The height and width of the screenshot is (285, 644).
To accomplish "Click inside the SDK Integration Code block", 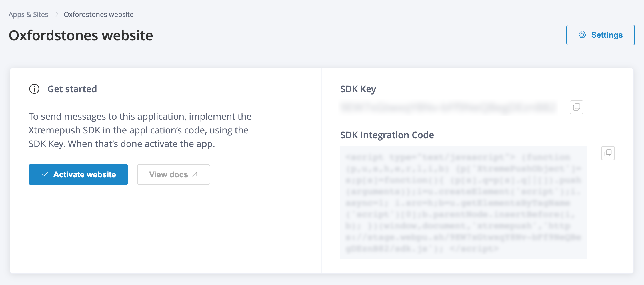I will [463, 203].
